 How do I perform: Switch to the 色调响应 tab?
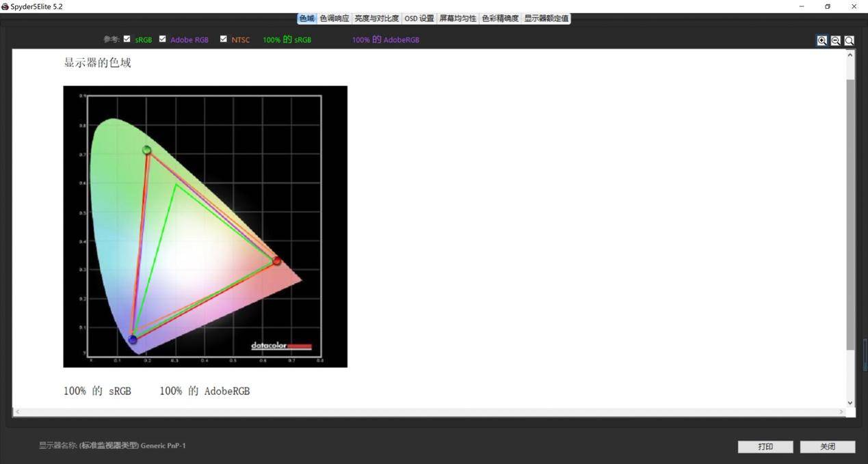[334, 18]
